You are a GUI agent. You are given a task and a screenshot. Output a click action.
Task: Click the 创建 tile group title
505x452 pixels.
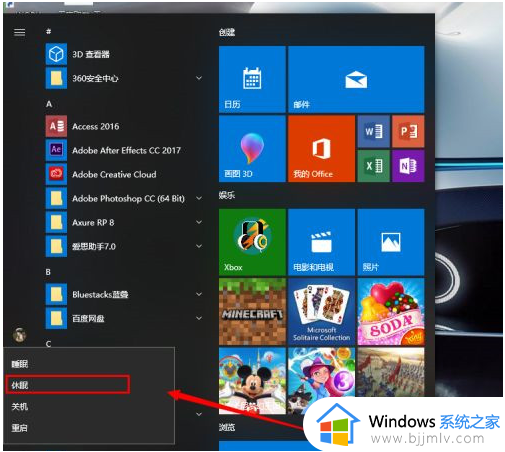(227, 32)
